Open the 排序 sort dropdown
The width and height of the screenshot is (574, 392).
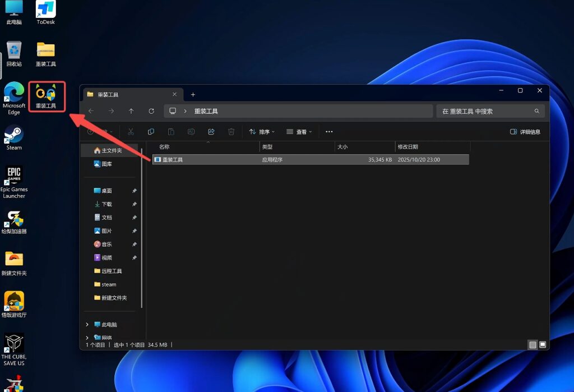(x=262, y=132)
